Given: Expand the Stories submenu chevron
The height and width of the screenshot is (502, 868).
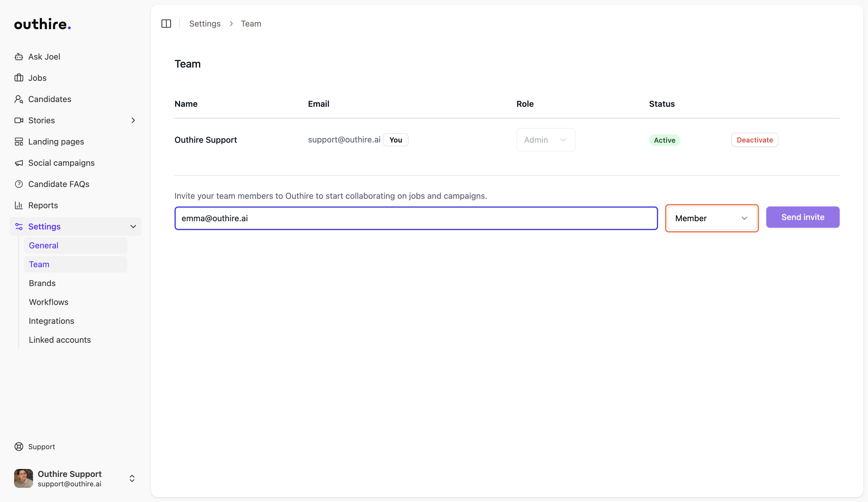Looking at the screenshot, I should [133, 120].
